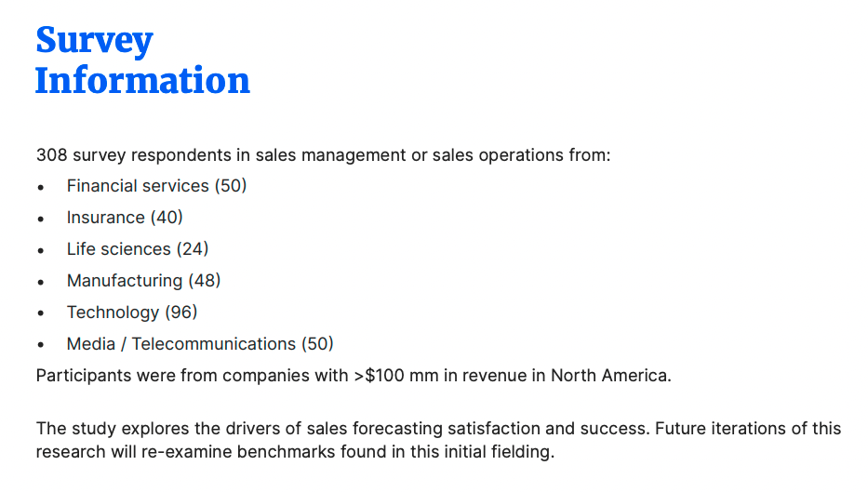Click the bullet dot before Manufacturing
Viewport: 868px width, 492px height.
coord(40,282)
